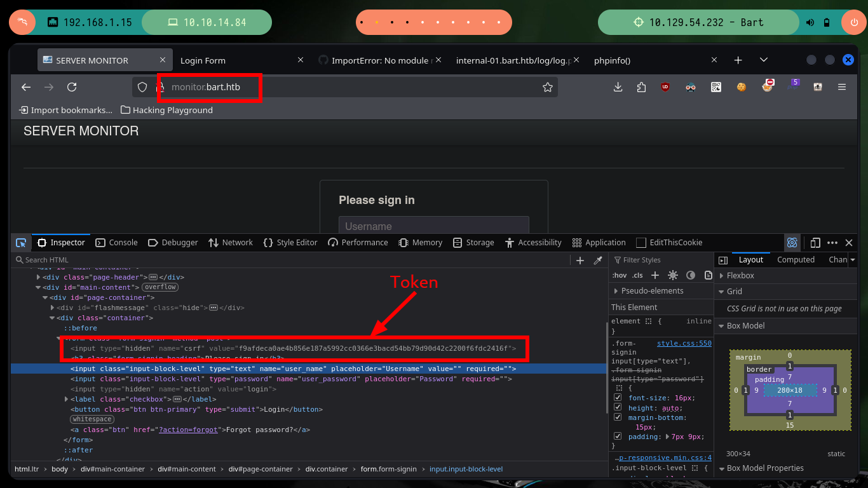Pick a color with the eyedropper
This screenshot has height=488, width=868.
pyautogui.click(x=598, y=261)
